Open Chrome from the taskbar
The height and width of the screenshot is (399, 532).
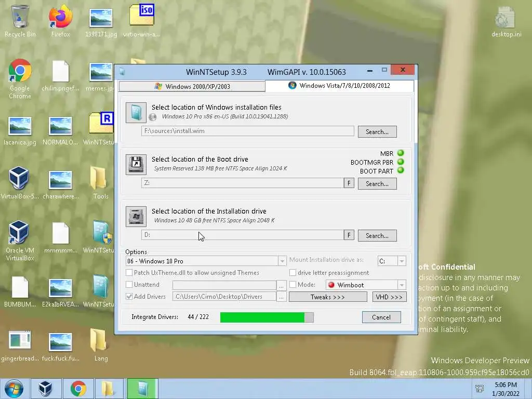[x=78, y=389]
